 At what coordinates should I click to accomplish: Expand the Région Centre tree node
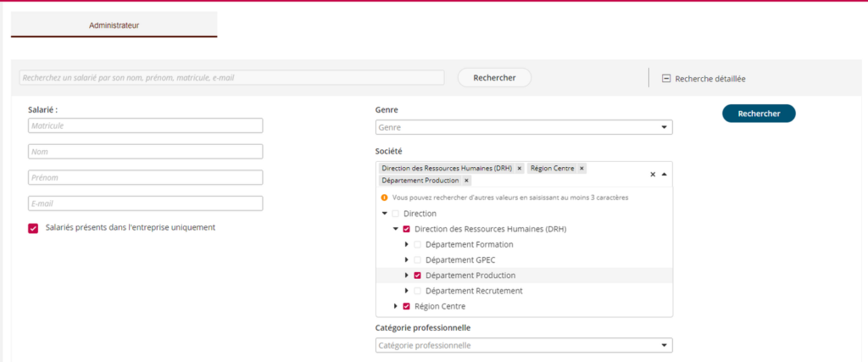point(395,306)
